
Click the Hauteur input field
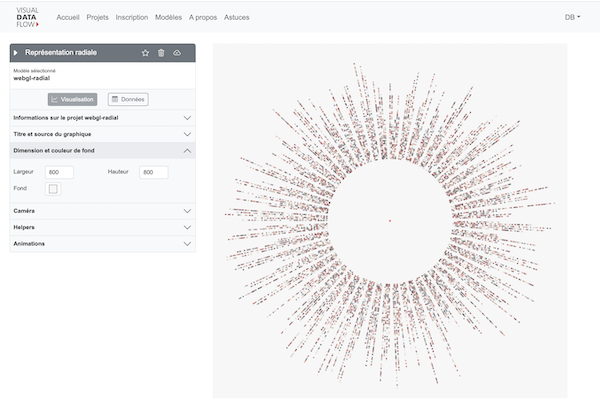coord(154,172)
